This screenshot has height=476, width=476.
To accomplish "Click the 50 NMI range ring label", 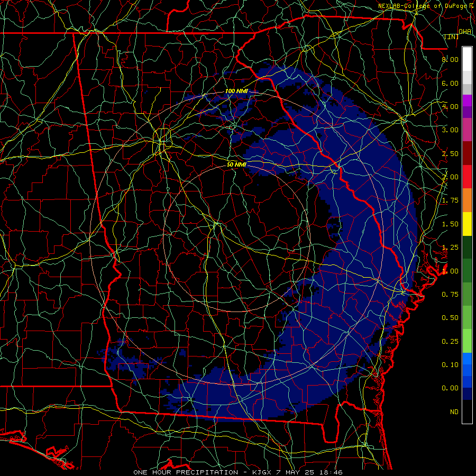I will (236, 164).
